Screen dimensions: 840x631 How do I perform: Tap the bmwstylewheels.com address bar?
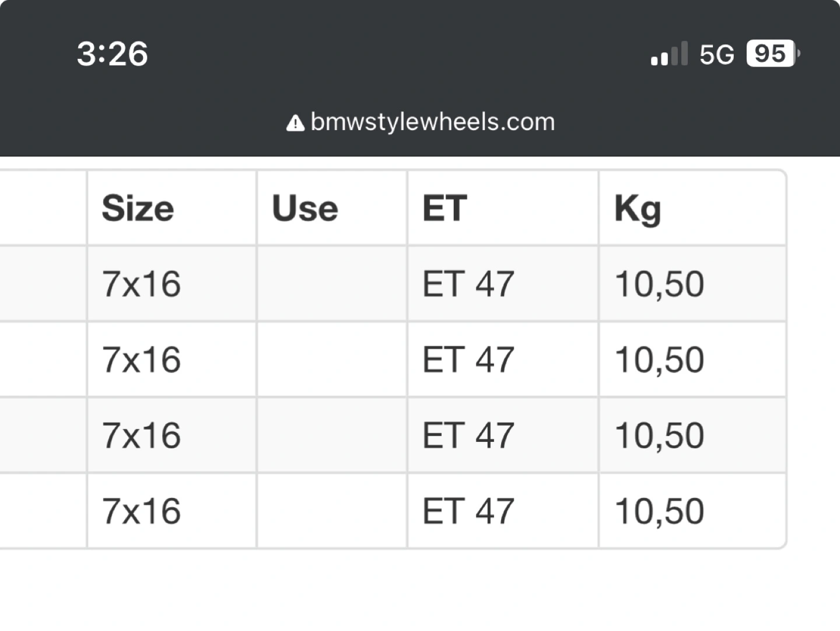[421, 122]
